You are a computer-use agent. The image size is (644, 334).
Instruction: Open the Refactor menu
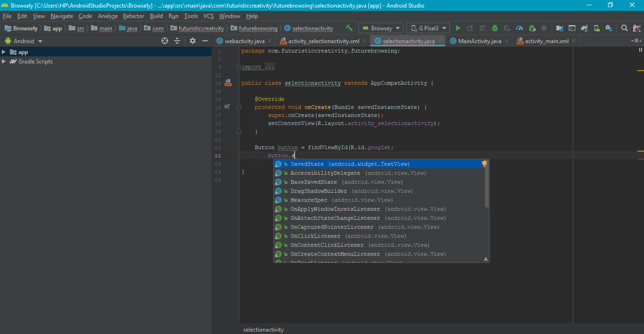point(134,16)
